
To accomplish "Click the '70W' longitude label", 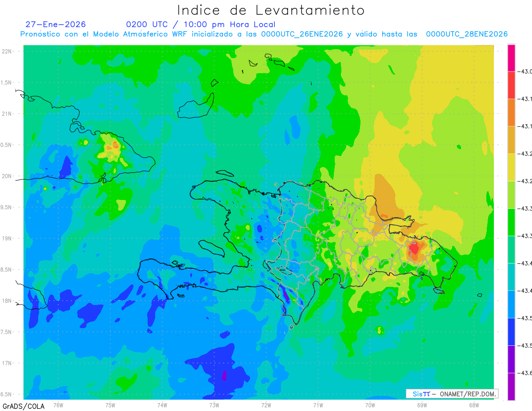I will click(x=370, y=405).
